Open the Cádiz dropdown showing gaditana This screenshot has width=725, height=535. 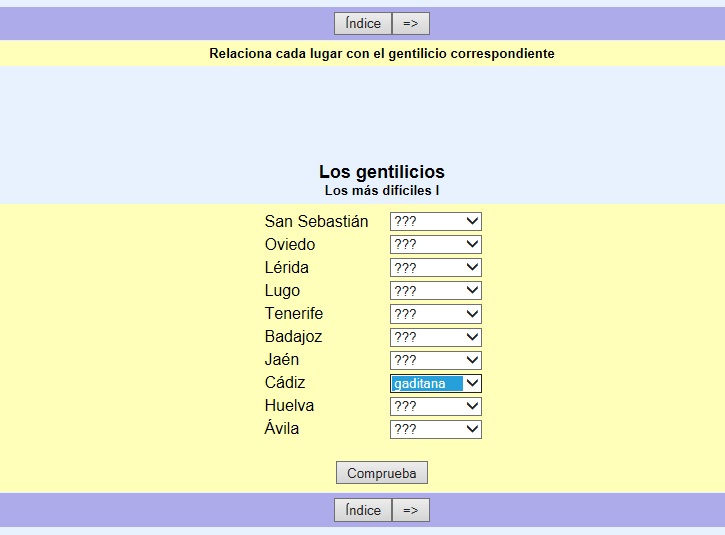click(435, 383)
